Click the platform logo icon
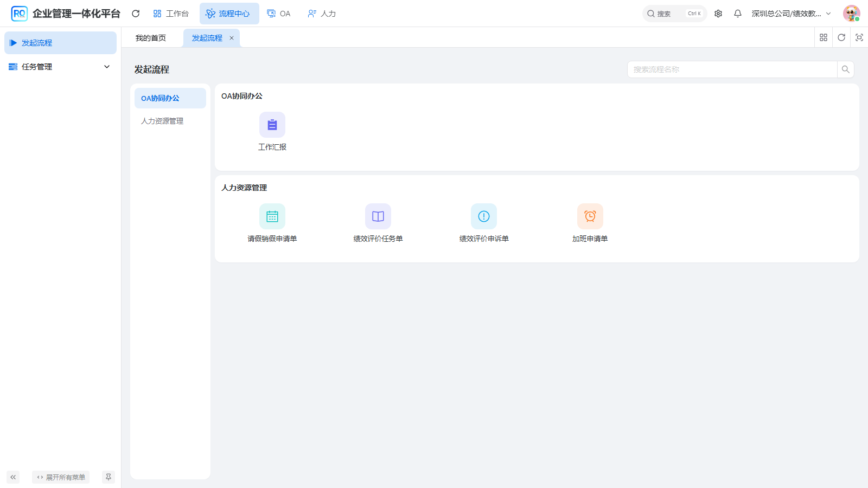Image resolution: width=868 pixels, height=488 pixels. [19, 14]
